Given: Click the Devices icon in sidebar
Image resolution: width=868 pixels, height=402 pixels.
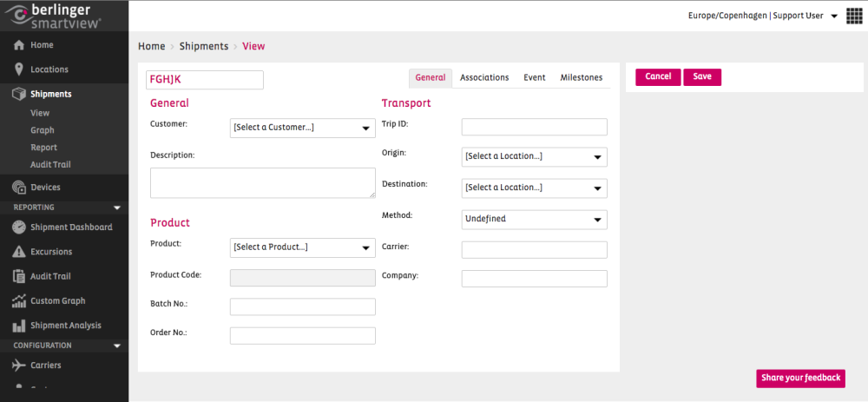Looking at the screenshot, I should click(x=19, y=188).
